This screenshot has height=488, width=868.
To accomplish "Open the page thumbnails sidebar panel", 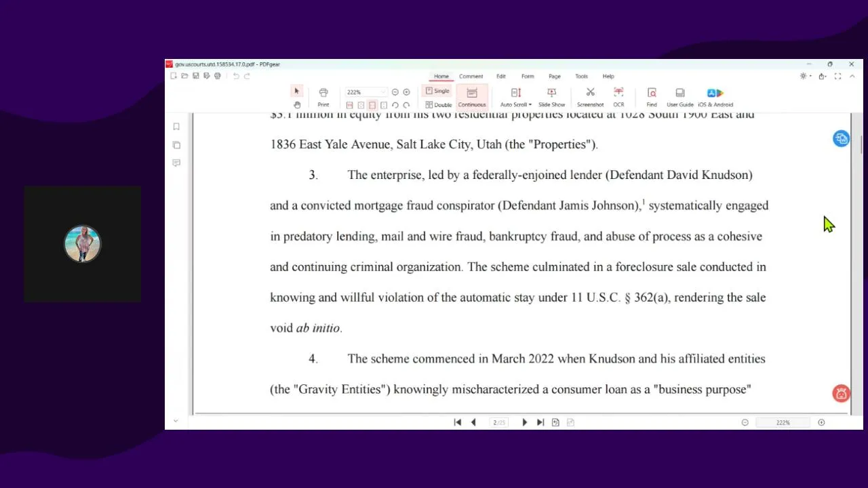I will click(176, 145).
